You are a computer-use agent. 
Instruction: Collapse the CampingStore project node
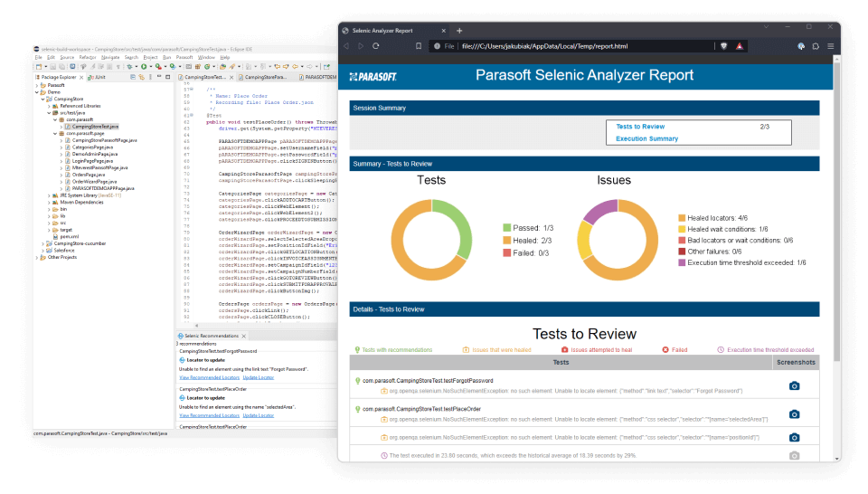click(43, 100)
